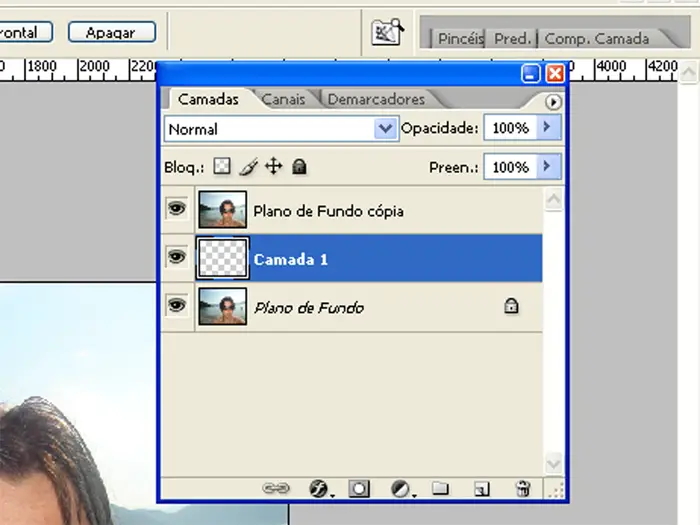700x525 pixels.
Task: Open the layer style effects icon
Action: click(x=318, y=488)
